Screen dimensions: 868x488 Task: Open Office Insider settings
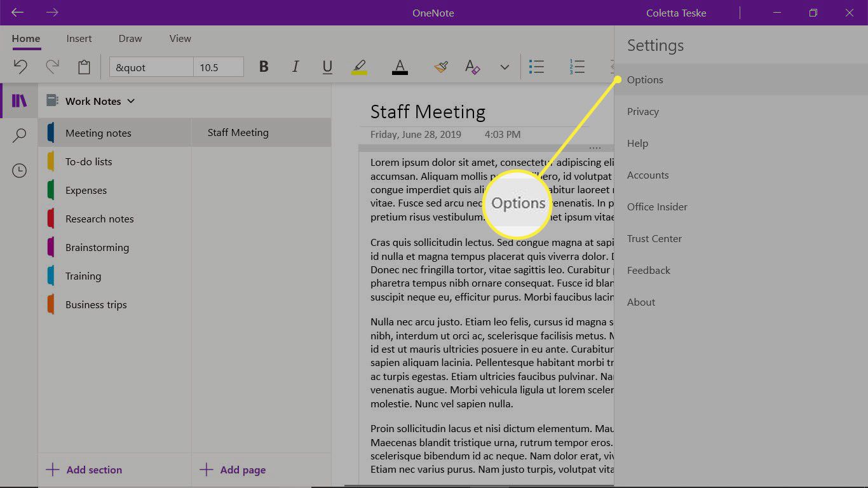point(741,207)
